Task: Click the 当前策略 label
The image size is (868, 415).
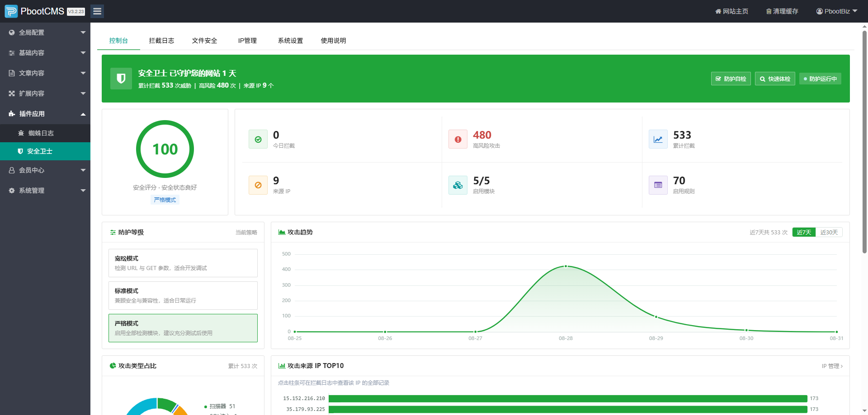Action: point(246,233)
